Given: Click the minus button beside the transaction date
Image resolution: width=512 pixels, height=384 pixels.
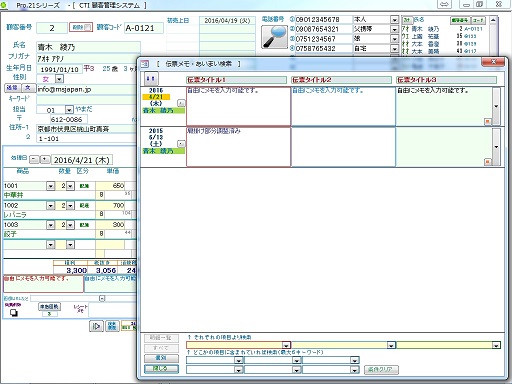Looking at the screenshot, I should 34,160.
